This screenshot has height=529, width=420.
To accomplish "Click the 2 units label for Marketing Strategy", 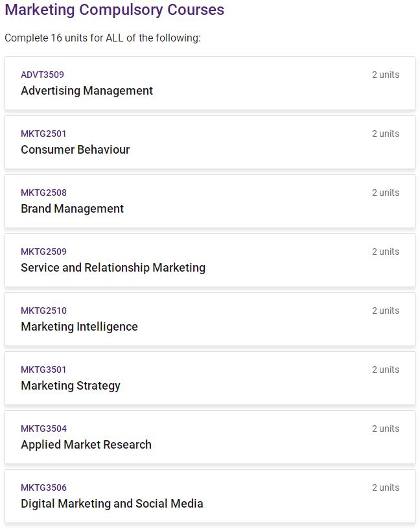I will (385, 370).
